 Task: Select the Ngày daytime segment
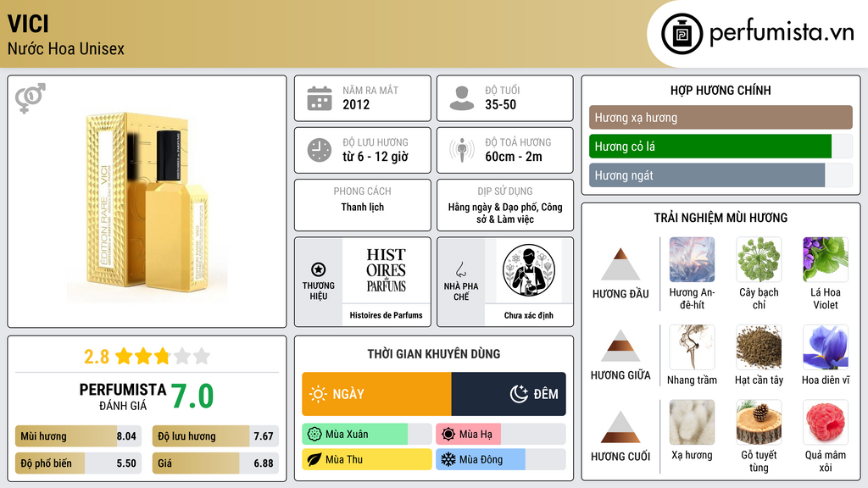pos(376,394)
